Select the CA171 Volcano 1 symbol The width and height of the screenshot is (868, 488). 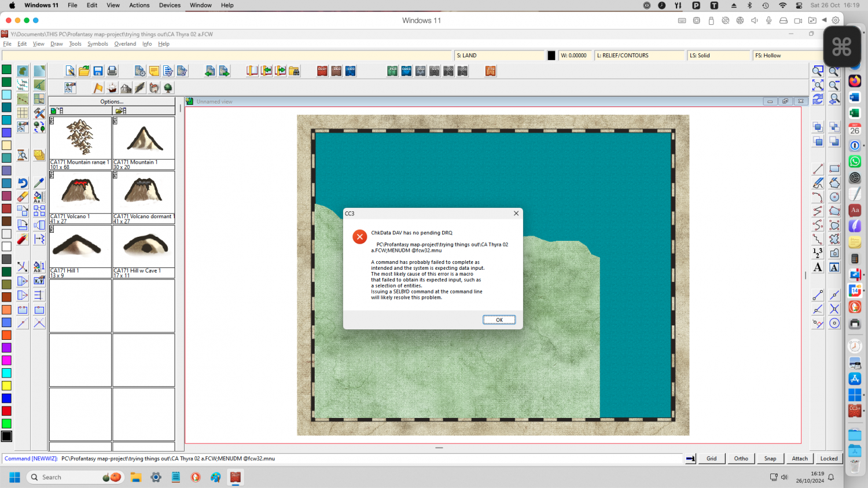[x=80, y=197]
